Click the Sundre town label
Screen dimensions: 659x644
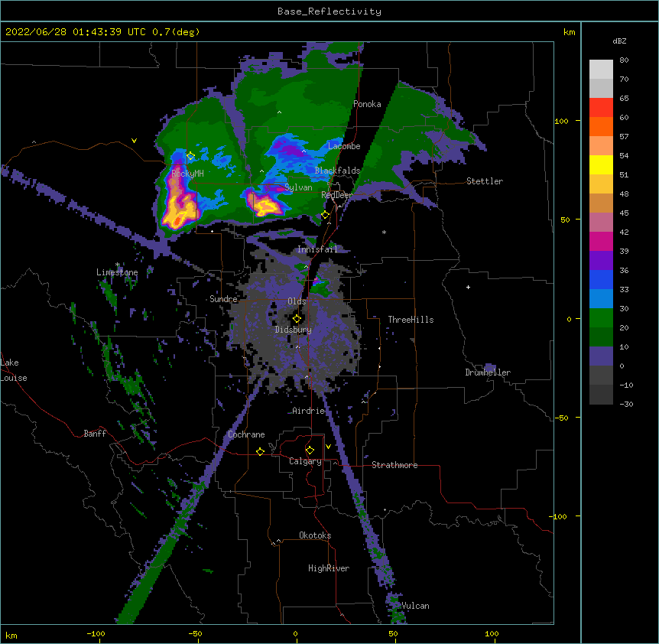click(223, 299)
